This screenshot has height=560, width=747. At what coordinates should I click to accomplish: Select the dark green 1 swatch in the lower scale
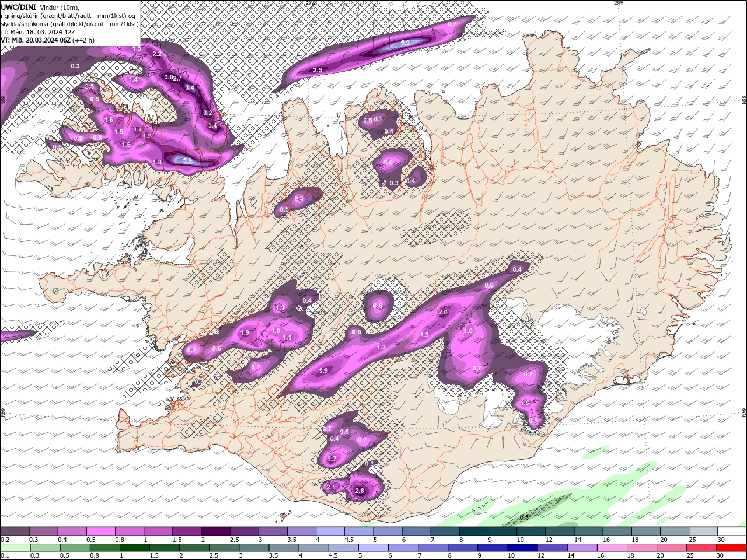(x=134, y=548)
